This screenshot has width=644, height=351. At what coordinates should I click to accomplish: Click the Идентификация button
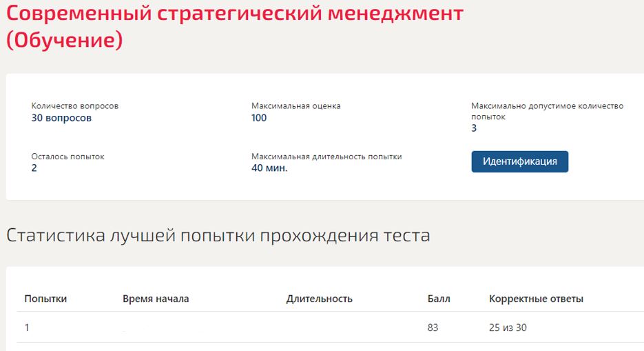click(x=519, y=161)
